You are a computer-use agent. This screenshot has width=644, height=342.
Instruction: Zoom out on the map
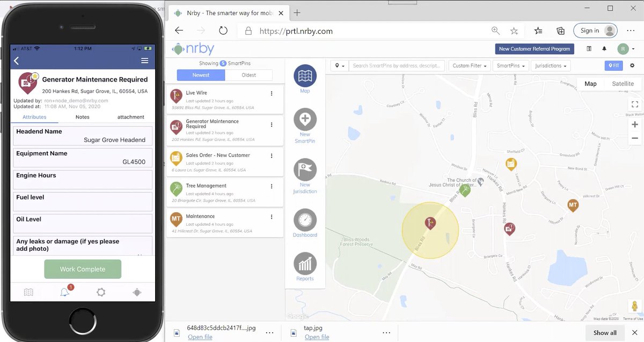point(635,138)
